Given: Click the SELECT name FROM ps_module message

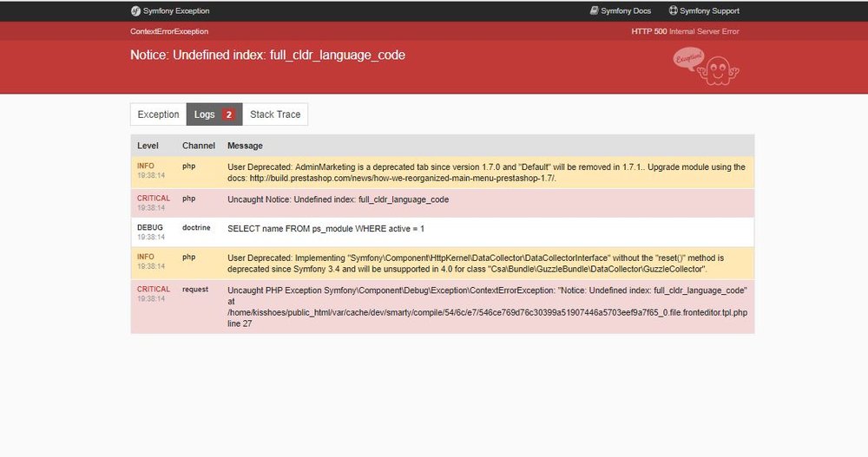Looking at the screenshot, I should point(326,229).
